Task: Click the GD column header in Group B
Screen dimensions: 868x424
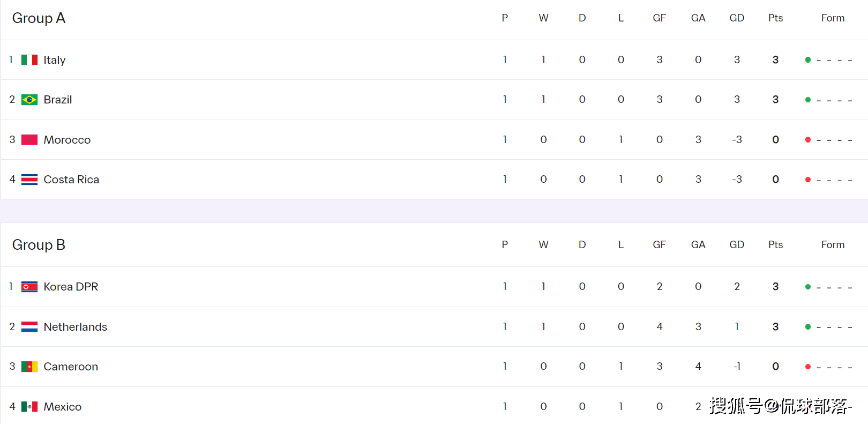Action: coord(737,245)
